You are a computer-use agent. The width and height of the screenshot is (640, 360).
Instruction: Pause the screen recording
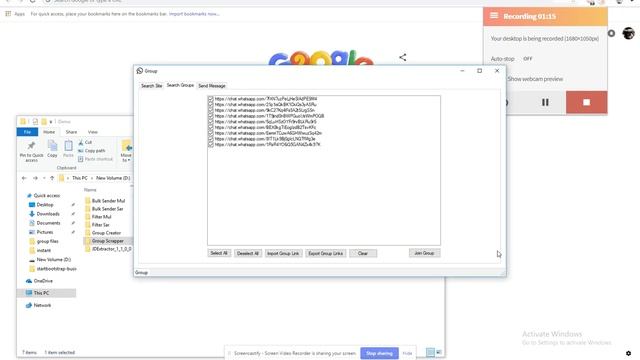545,102
